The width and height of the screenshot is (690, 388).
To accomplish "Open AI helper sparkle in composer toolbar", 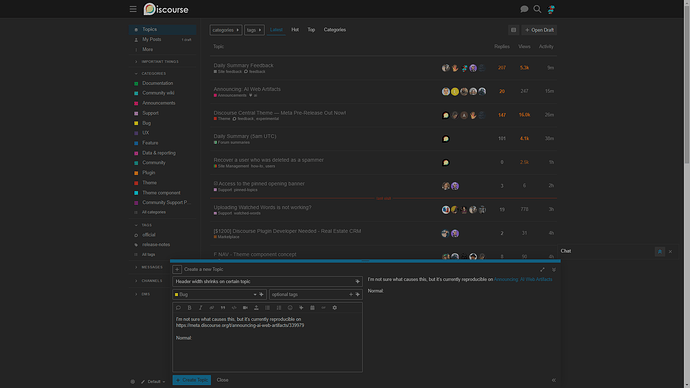I will coord(301,307).
